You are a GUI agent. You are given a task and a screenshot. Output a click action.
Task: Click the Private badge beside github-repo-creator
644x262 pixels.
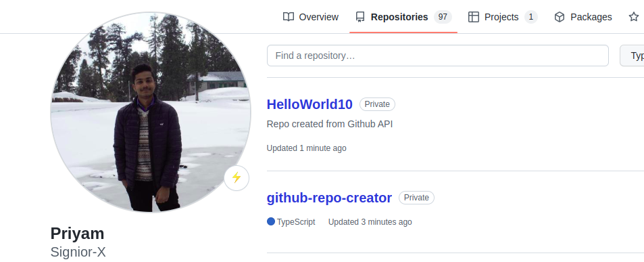[416, 198]
